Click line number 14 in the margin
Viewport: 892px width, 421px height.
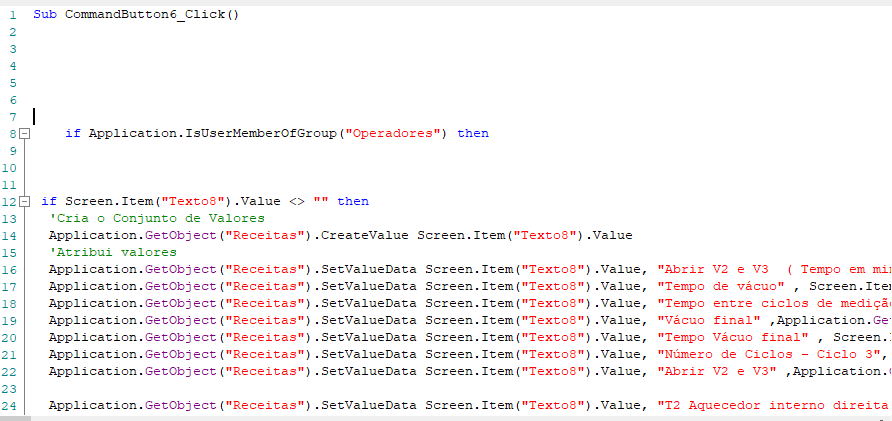(x=9, y=236)
